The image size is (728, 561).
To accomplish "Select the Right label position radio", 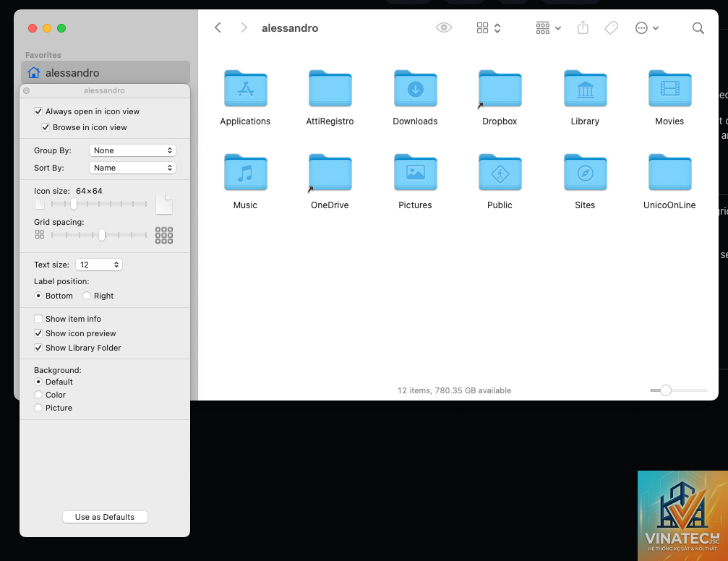I will (87, 296).
